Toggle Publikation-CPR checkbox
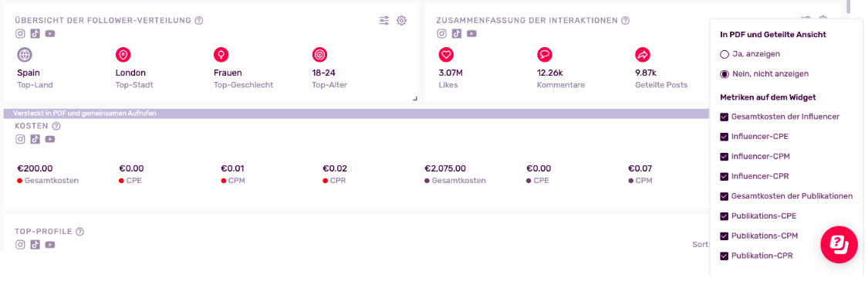The height and width of the screenshot is (285, 868). pos(724,256)
